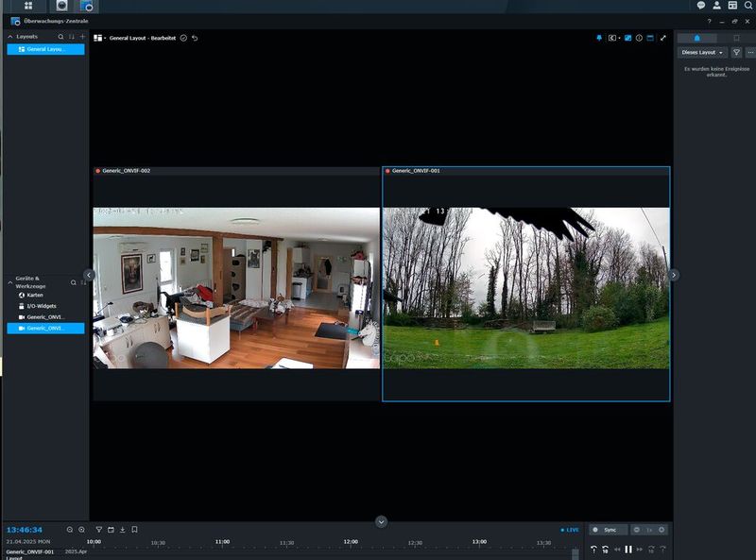Viewport: 756px width, 560px height.
Task: Toggle the timeline panel display icon
Action: click(650, 38)
